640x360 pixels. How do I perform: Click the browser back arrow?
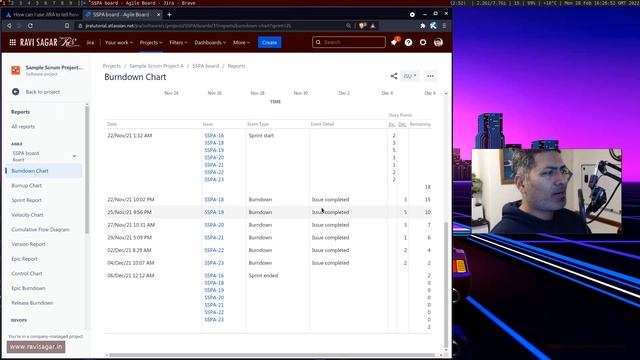point(9,26)
